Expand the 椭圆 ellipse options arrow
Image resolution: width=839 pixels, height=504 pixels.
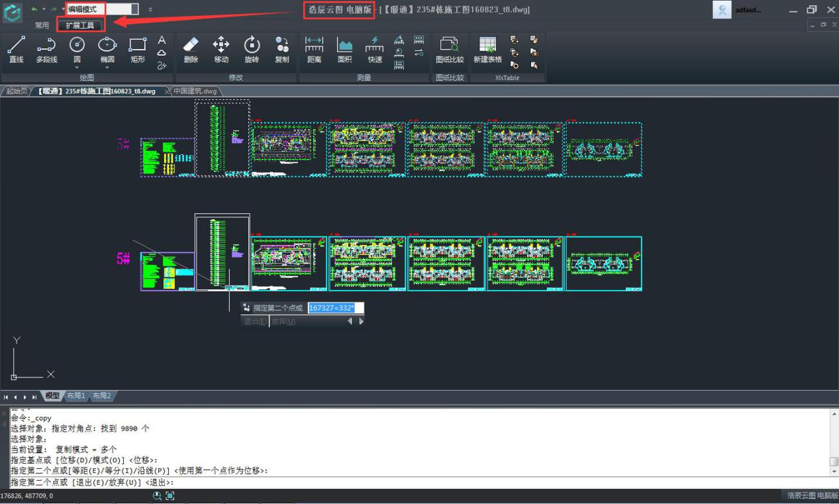click(107, 67)
